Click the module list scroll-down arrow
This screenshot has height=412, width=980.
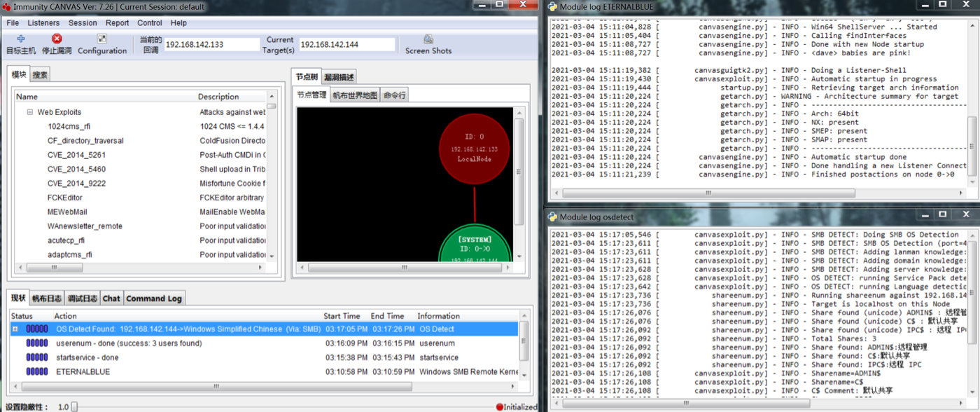coord(272,256)
